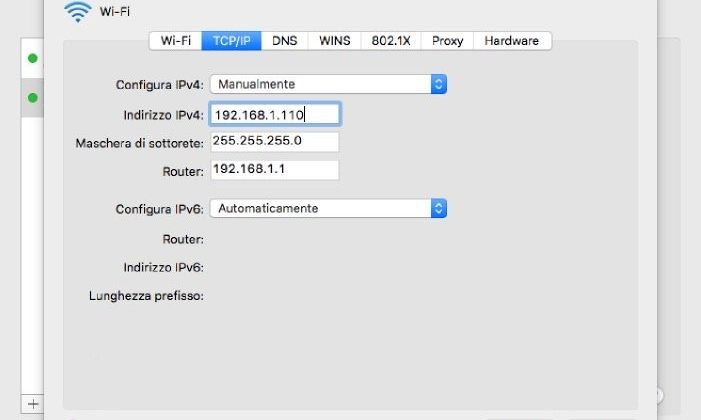The width and height of the screenshot is (701, 420).
Task: Click the Indirizzo IPv4 label
Action: pyautogui.click(x=164, y=115)
